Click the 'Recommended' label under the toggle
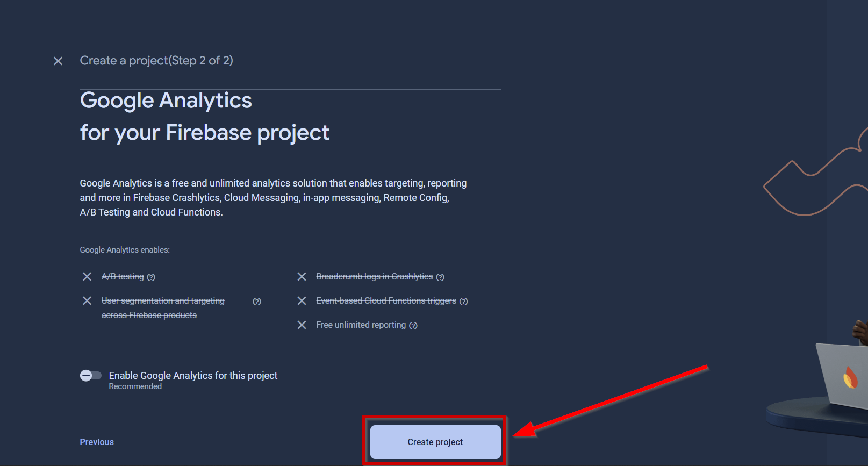Screen dimensions: 868x466 [x=135, y=386]
